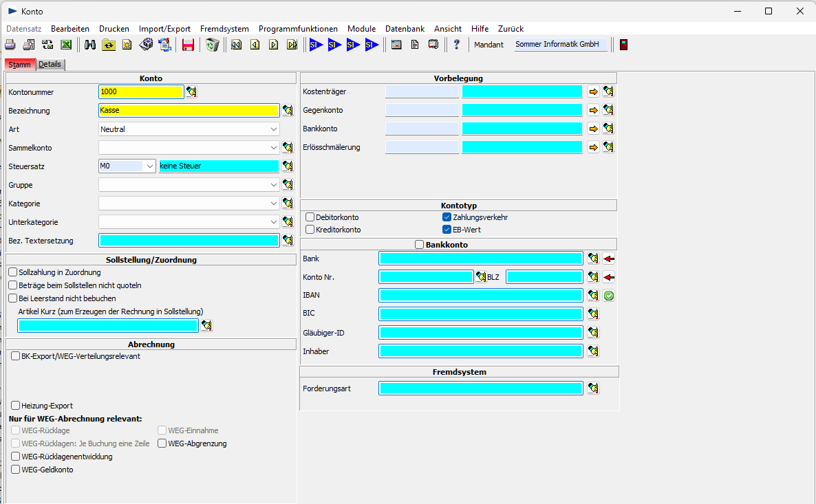Expand the Sammelkonto dropdown
The height and width of the screenshot is (504, 816).
[x=273, y=148]
